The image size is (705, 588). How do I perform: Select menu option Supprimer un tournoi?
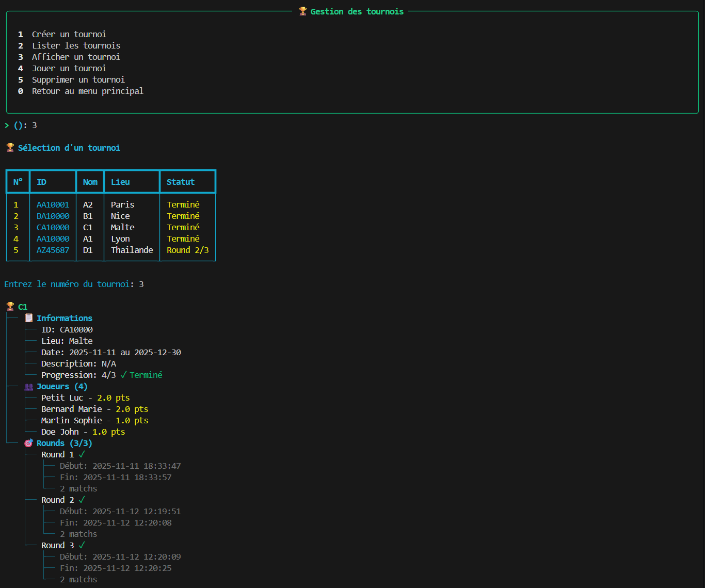pyautogui.click(x=78, y=80)
